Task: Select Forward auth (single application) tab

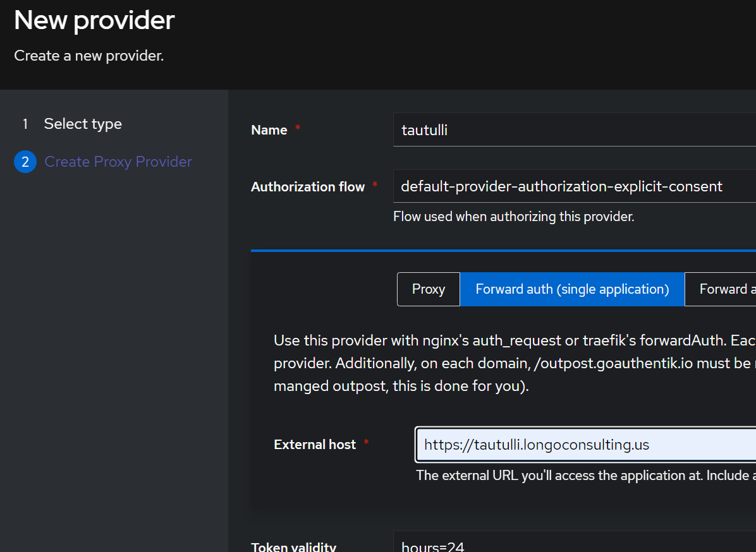Action: point(572,289)
